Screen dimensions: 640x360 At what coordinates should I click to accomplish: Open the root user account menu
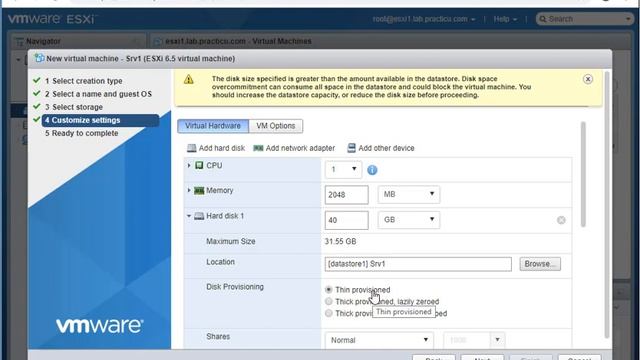click(x=424, y=19)
